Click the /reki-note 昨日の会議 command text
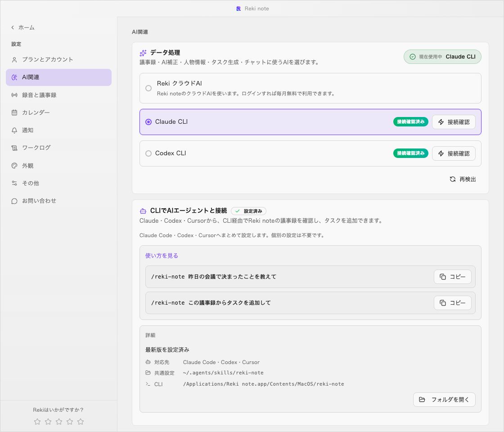 click(x=214, y=277)
